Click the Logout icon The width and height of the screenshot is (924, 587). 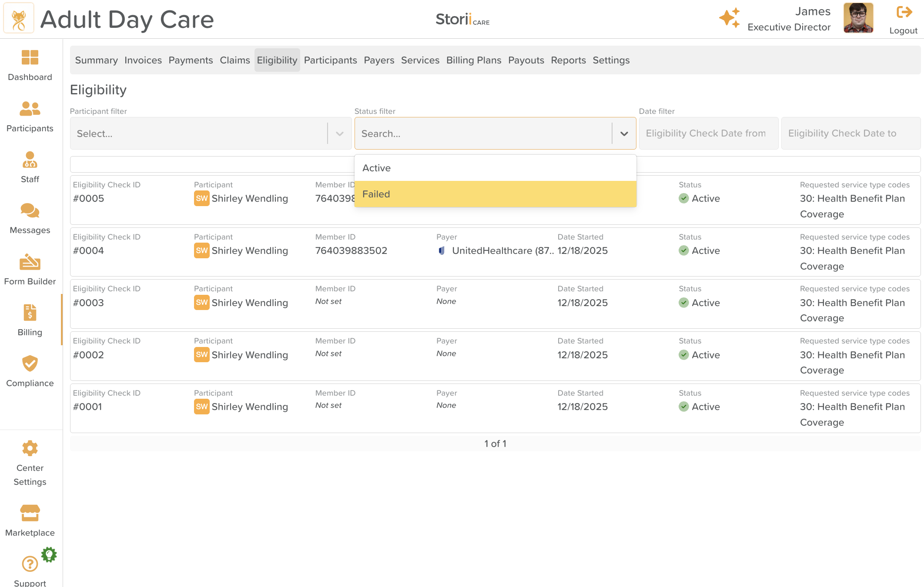903,13
